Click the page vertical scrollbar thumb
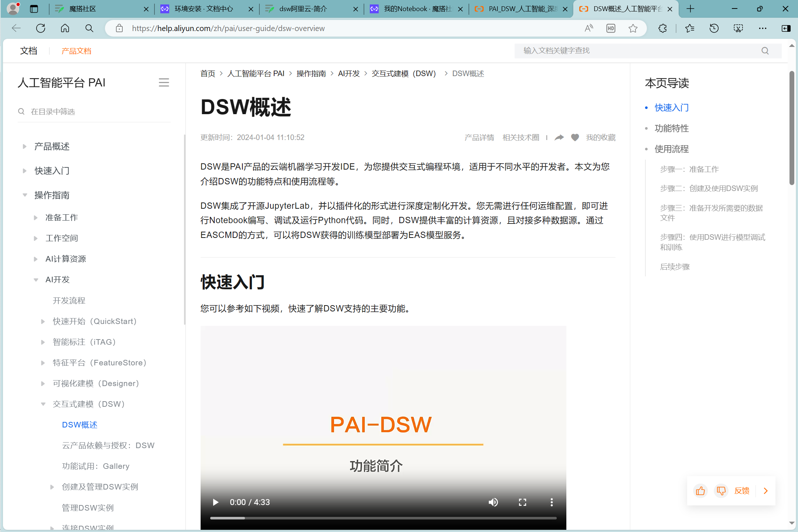The height and width of the screenshot is (532, 798). 792,127
